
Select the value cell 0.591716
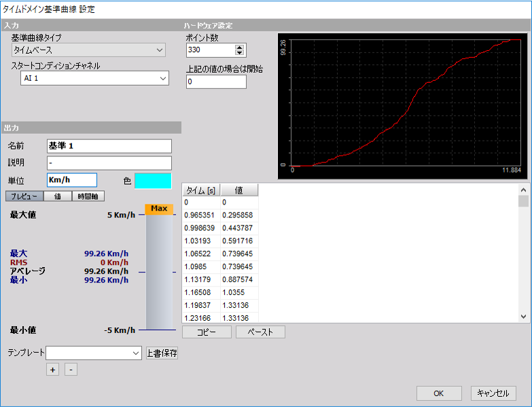(x=239, y=241)
